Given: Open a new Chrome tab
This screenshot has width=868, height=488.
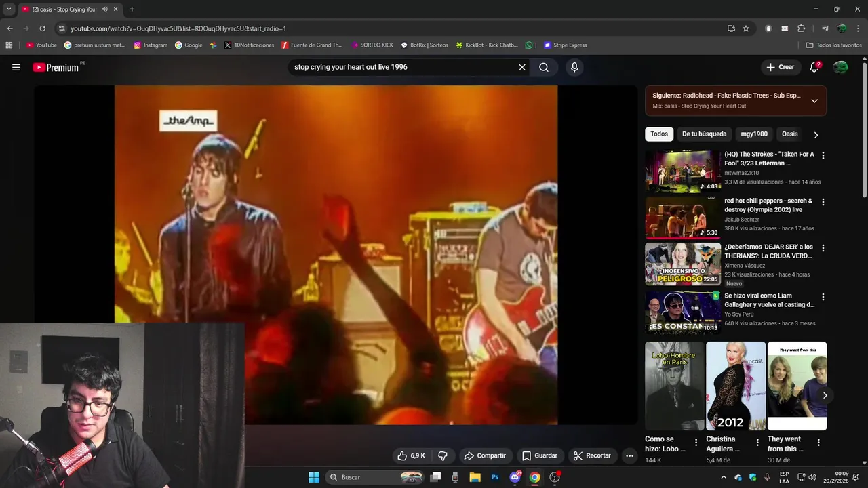Looking at the screenshot, I should coord(132,9).
